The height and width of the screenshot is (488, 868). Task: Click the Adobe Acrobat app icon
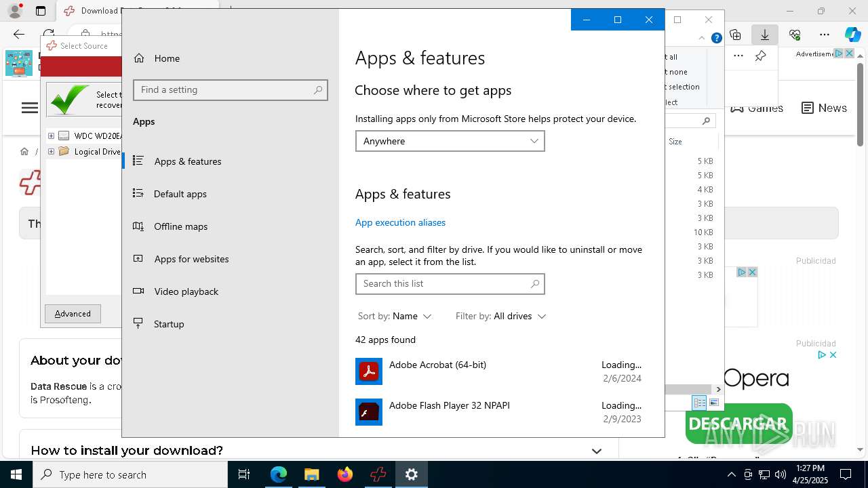(369, 371)
